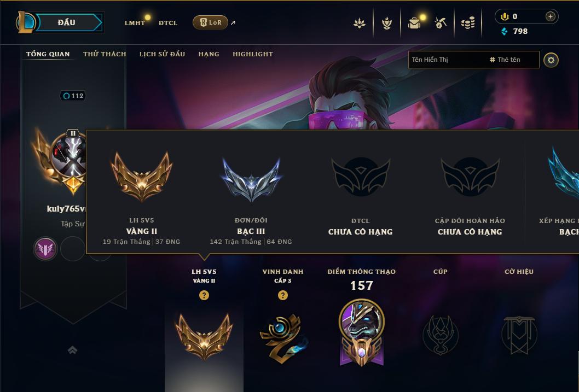This screenshot has width=579, height=392.
Task: Open the profile lotus icon
Action: (360, 24)
